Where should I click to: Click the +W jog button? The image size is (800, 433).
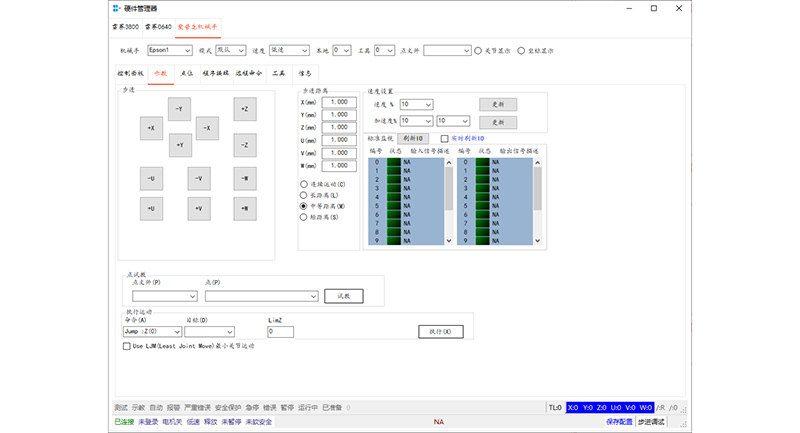point(245,209)
